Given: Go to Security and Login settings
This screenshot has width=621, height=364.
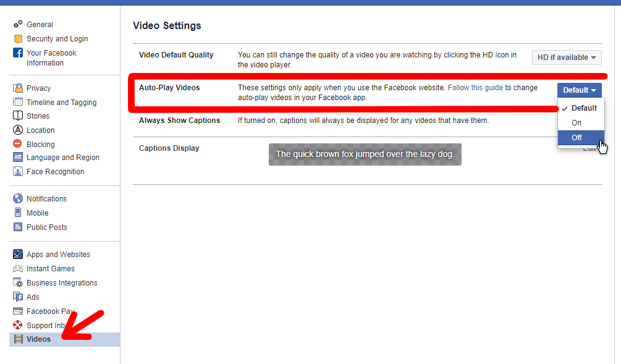Looking at the screenshot, I should 57,39.
